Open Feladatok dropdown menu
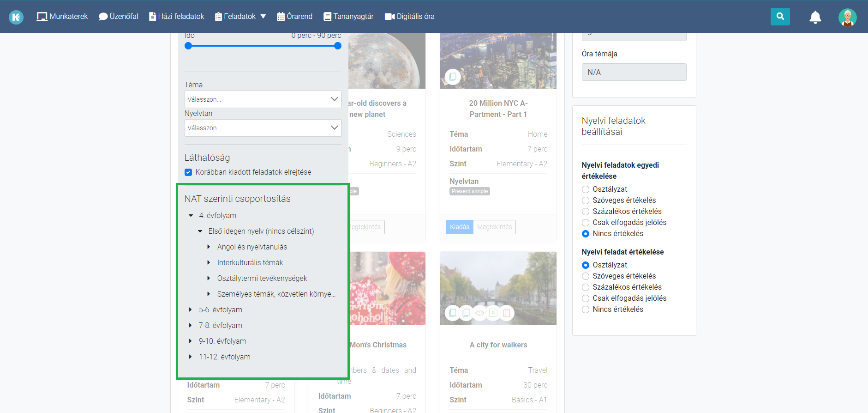The height and width of the screenshot is (413, 868). click(240, 17)
